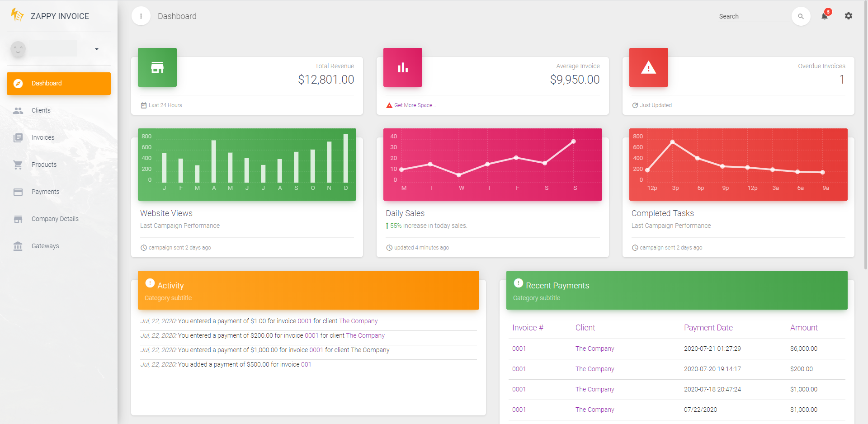Click the red Overdue Invoices warning icon

(x=648, y=67)
